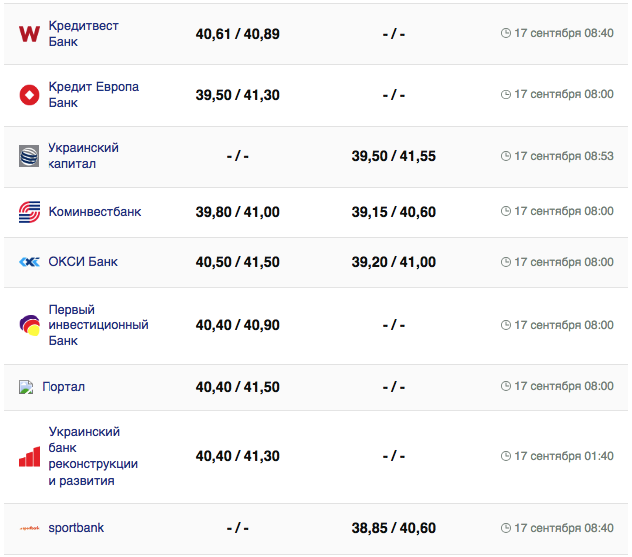
Task: Click the Кредитвест Банк logo icon
Action: click(29, 34)
